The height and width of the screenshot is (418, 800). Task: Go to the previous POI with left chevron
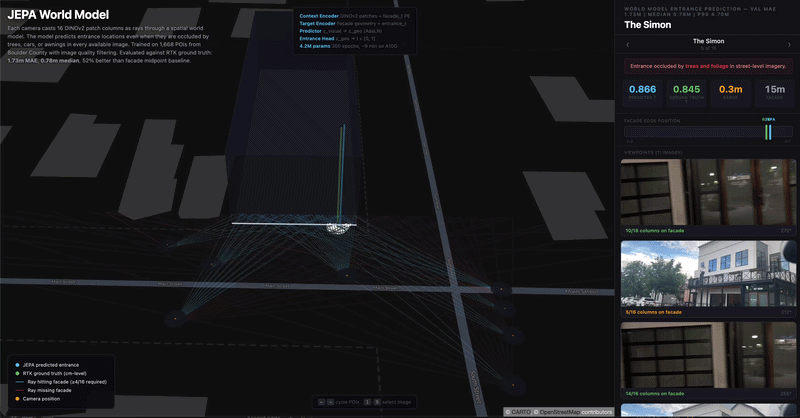point(628,44)
